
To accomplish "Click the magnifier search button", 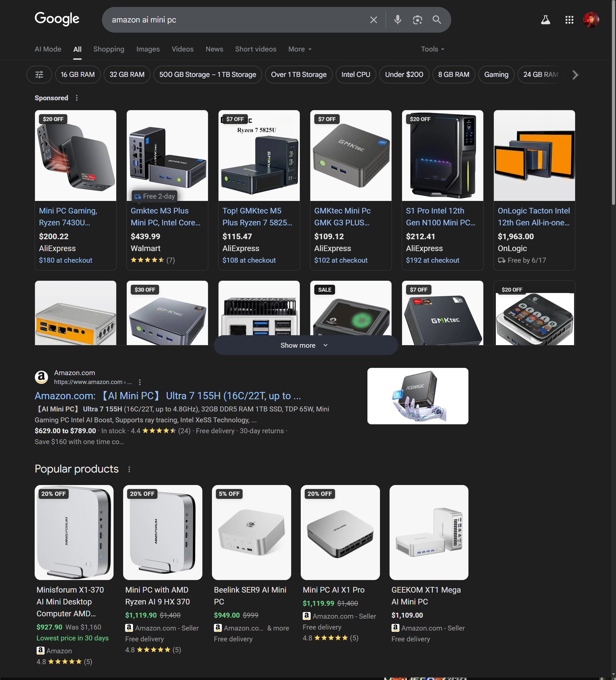I will click(x=437, y=20).
